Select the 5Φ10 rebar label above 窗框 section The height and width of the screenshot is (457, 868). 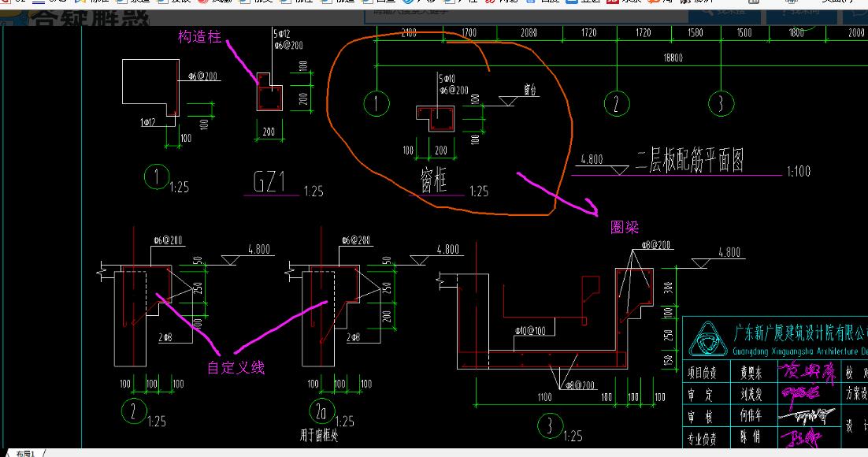(x=447, y=80)
